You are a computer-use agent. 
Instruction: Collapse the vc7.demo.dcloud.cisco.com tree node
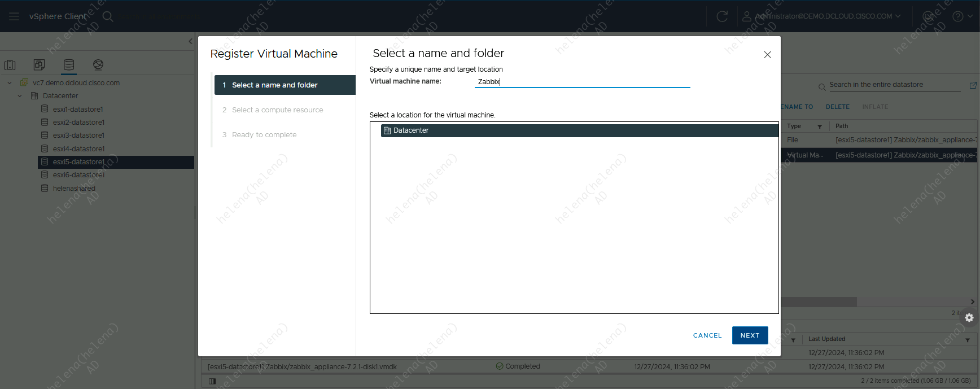pos(10,83)
